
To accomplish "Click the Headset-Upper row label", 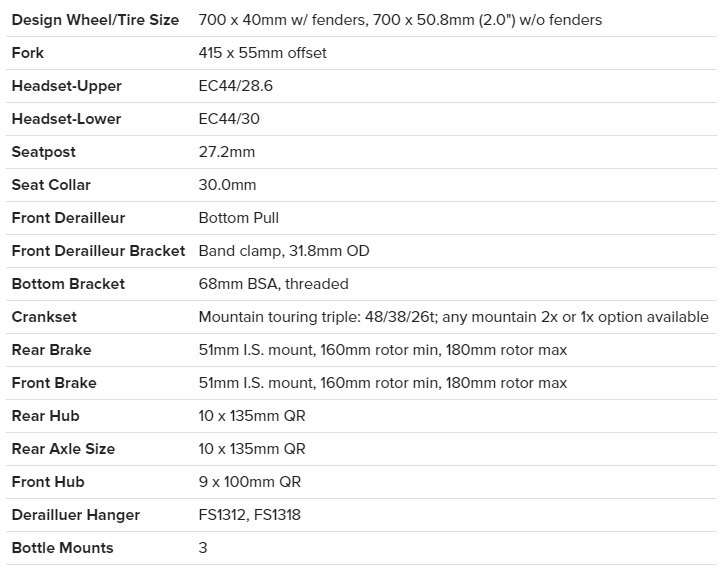I will (66, 86).
